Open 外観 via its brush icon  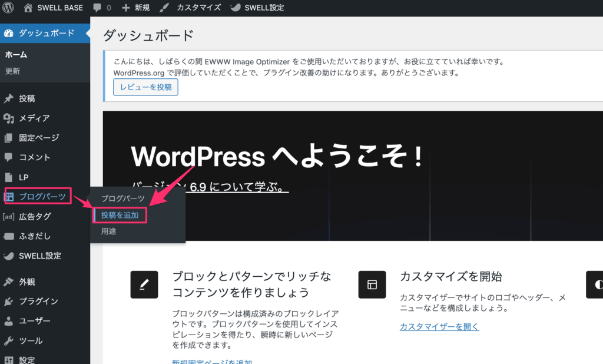tap(10, 282)
